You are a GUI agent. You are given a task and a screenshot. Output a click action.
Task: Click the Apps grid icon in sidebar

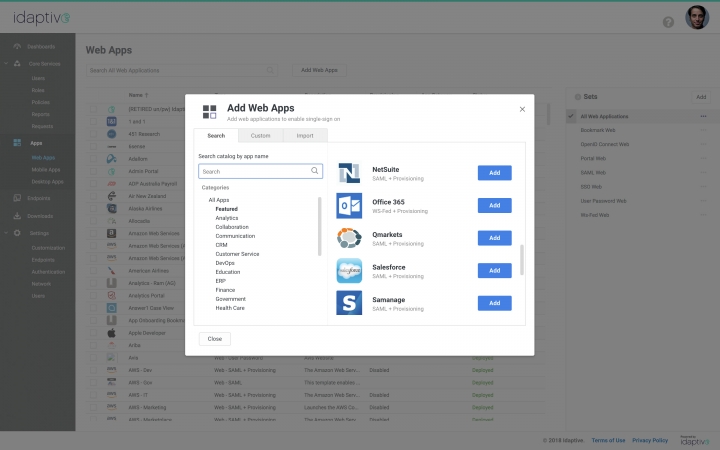(x=17, y=143)
